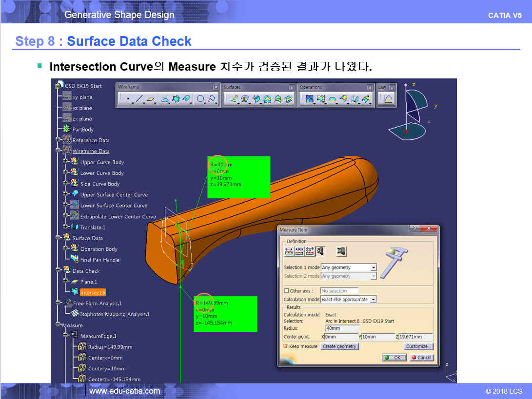Click the Create geometry button

click(340, 346)
